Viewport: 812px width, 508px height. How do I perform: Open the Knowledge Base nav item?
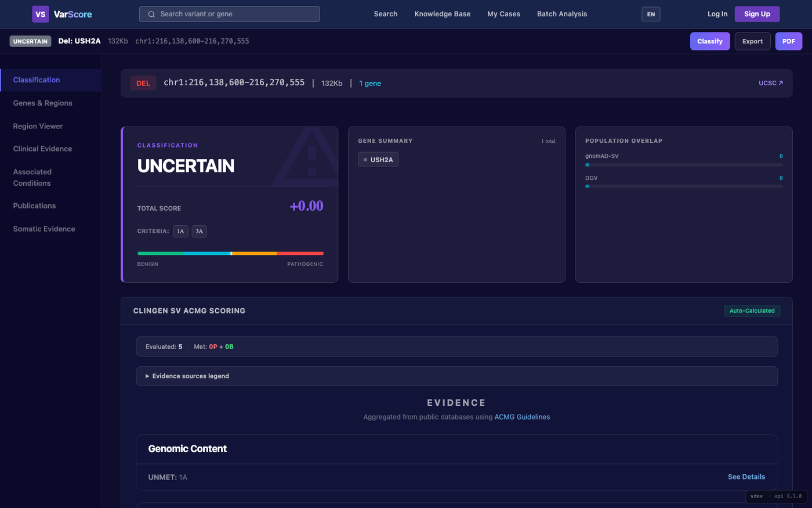(x=443, y=14)
